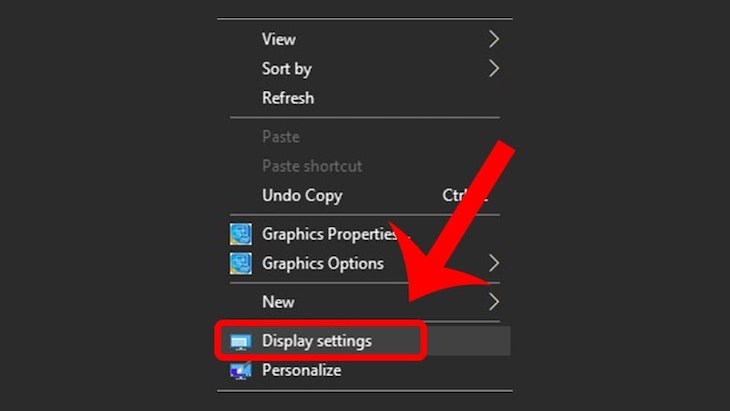This screenshot has height=411, width=730.
Task: Expand the Sort by submenu arrow
Action: click(x=493, y=69)
